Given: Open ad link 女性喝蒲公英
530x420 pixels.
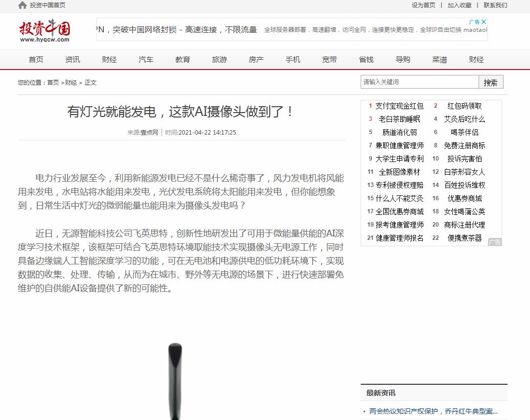Looking at the screenshot, I should (x=464, y=211).
